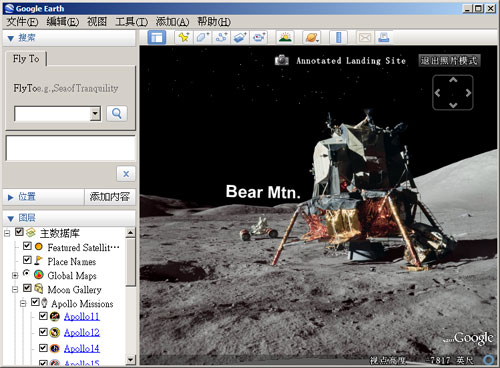The image size is (500, 368).
Task: Toggle the sunlight icon in the toolbar
Action: (x=285, y=37)
